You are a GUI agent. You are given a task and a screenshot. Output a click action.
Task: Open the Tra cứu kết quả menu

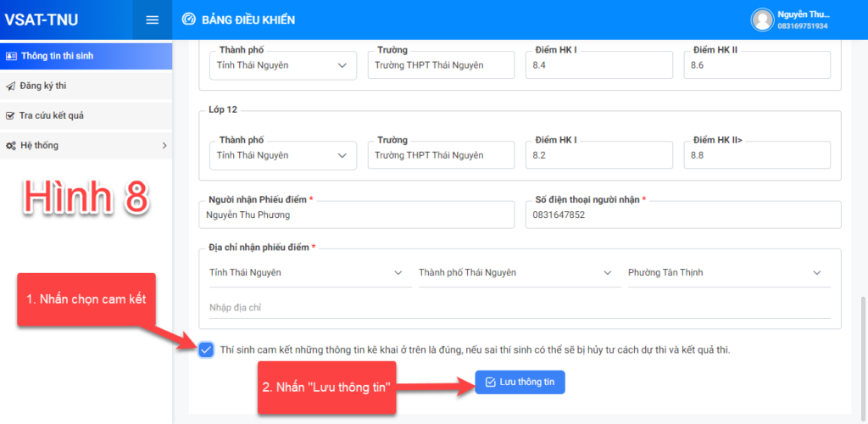[51, 115]
